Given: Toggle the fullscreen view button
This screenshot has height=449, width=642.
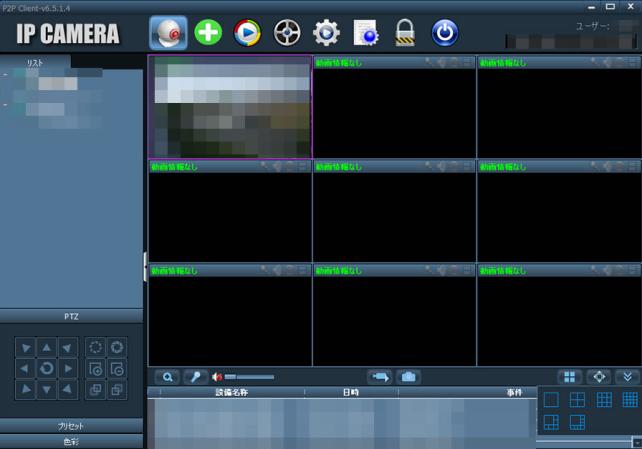Looking at the screenshot, I should tap(599, 377).
